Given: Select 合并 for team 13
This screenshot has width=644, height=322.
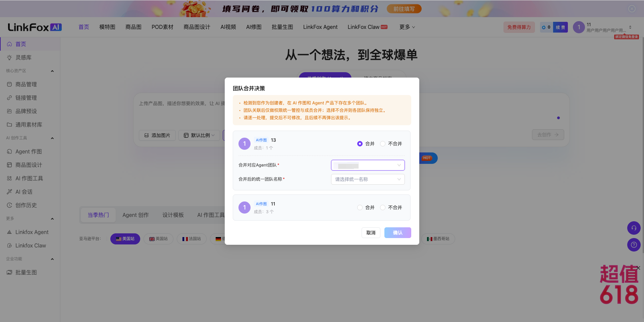Looking at the screenshot, I should click(x=360, y=144).
